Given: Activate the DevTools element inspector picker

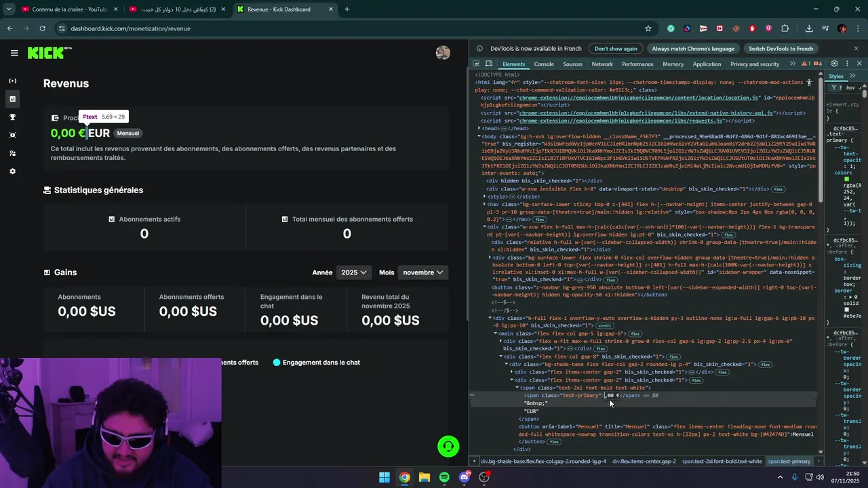Looking at the screenshot, I should coord(477,64).
